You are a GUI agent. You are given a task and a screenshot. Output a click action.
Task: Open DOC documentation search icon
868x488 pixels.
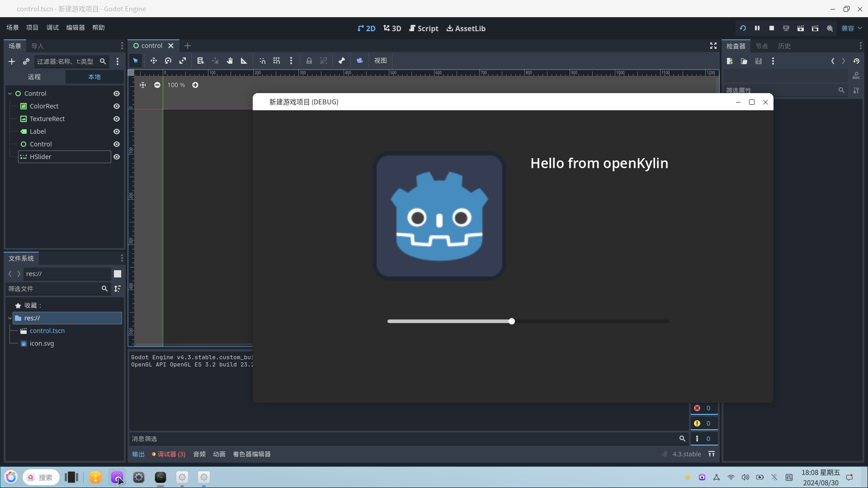point(856,75)
